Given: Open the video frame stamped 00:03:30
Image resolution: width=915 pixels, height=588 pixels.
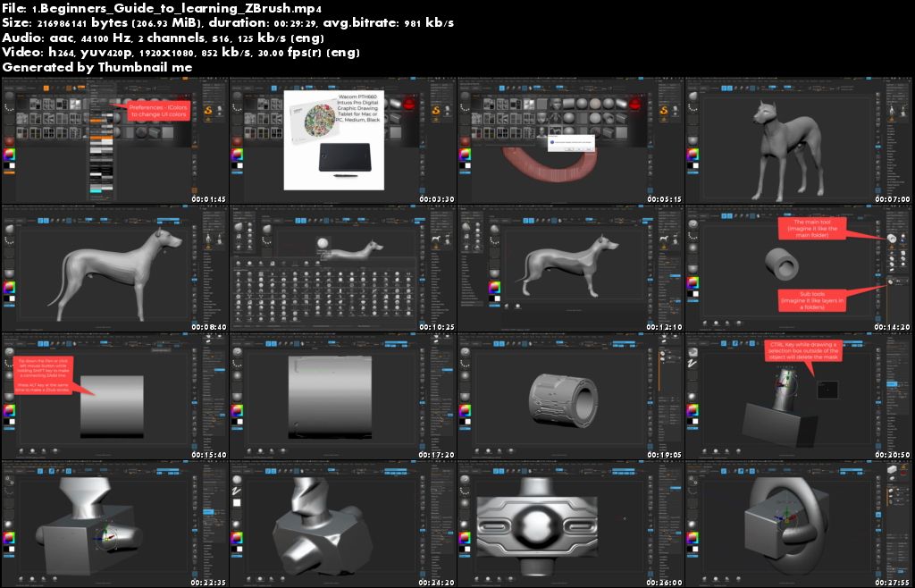Looking at the screenshot, I should pos(342,140).
